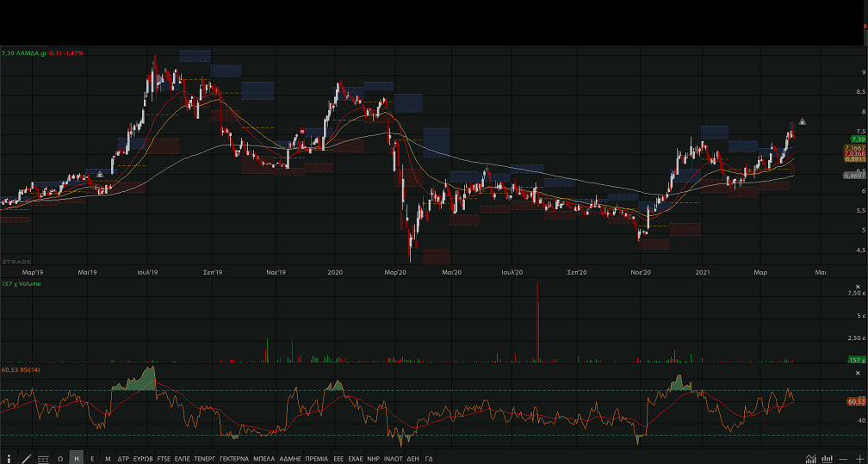Open the chart type icon at bottom right
Screen dimensions: 868x464
811,459
